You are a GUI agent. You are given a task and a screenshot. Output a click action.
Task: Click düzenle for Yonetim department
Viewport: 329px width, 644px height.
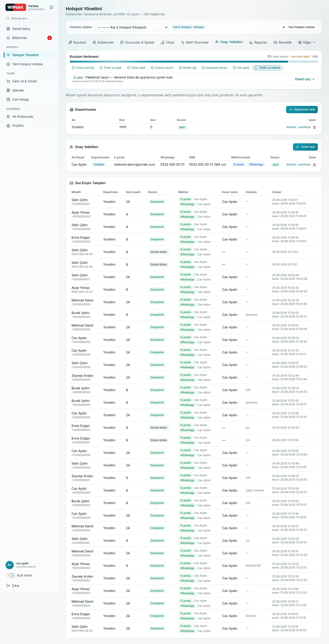(x=291, y=127)
